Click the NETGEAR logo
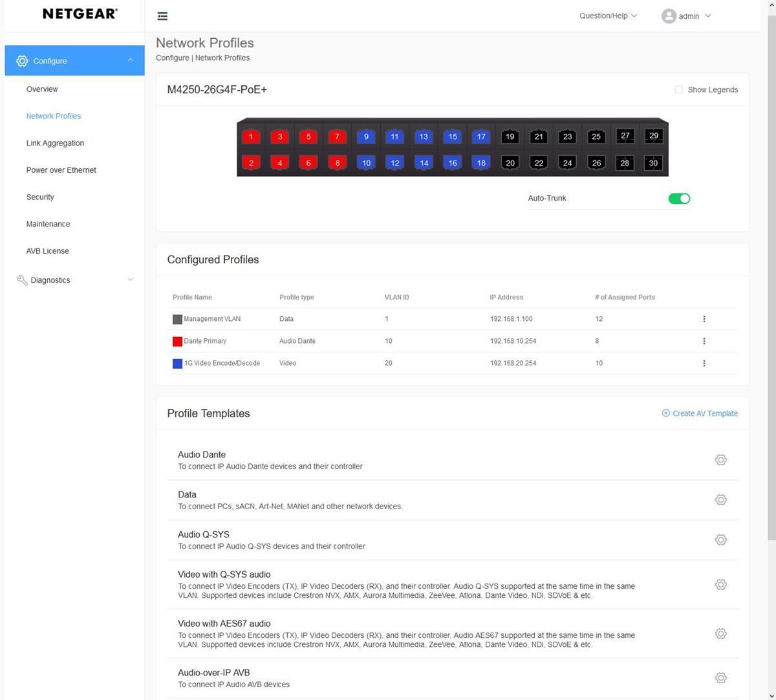776x700 pixels. coord(80,14)
